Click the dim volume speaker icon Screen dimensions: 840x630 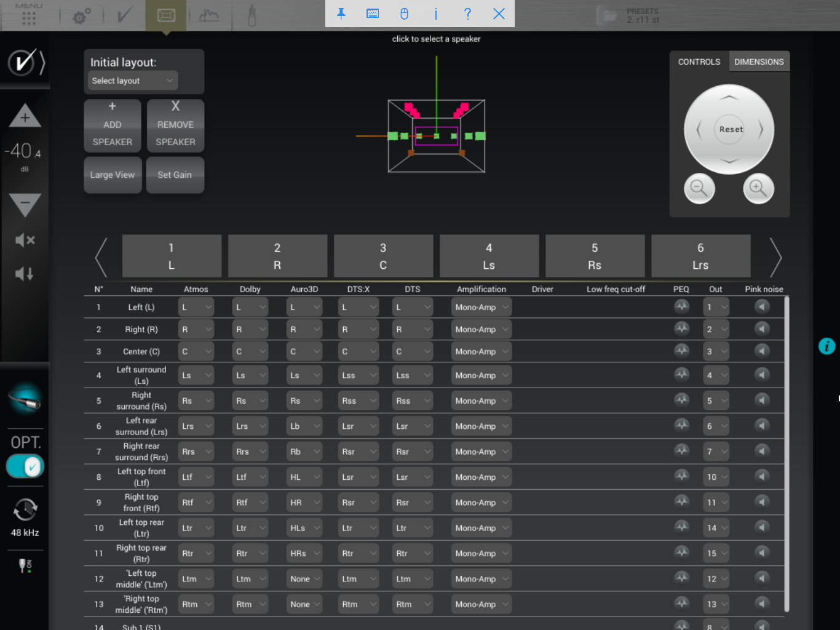pos(25,274)
